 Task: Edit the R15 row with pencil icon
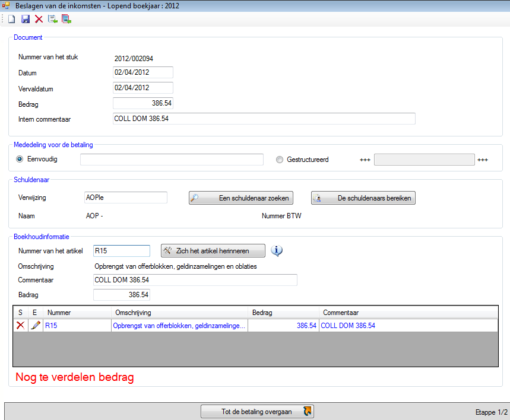coord(35,325)
